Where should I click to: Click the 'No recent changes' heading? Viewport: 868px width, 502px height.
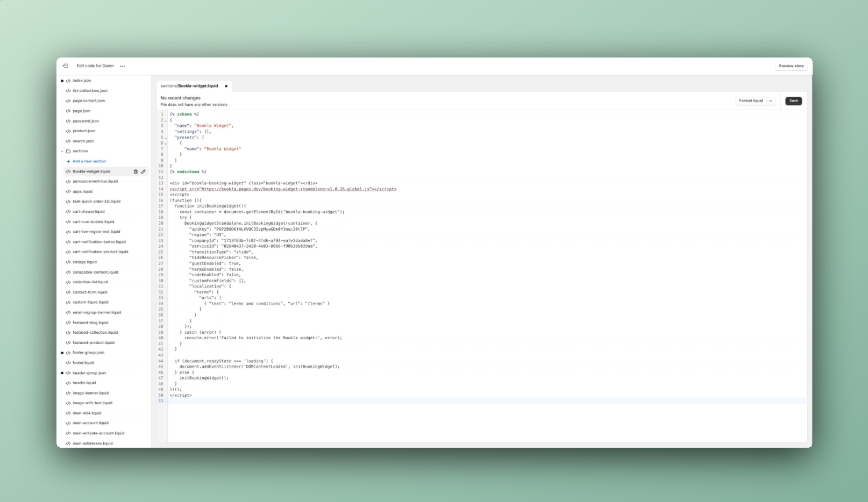coord(181,98)
